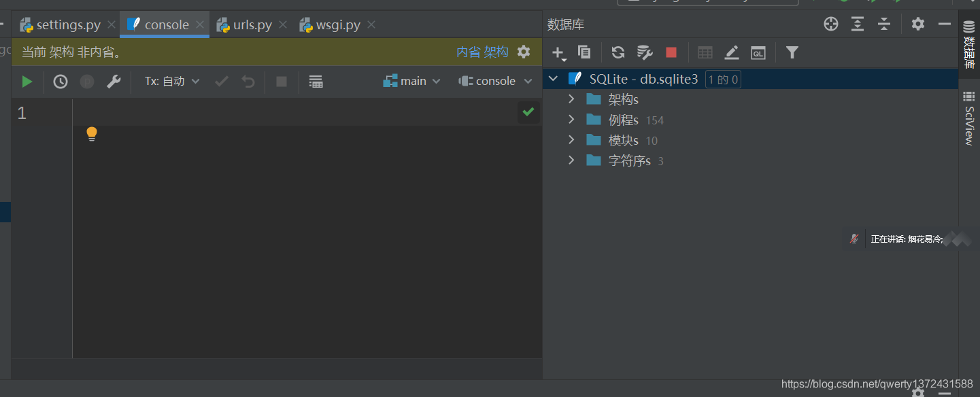Click the green inspection checkmark in editor

(528, 112)
